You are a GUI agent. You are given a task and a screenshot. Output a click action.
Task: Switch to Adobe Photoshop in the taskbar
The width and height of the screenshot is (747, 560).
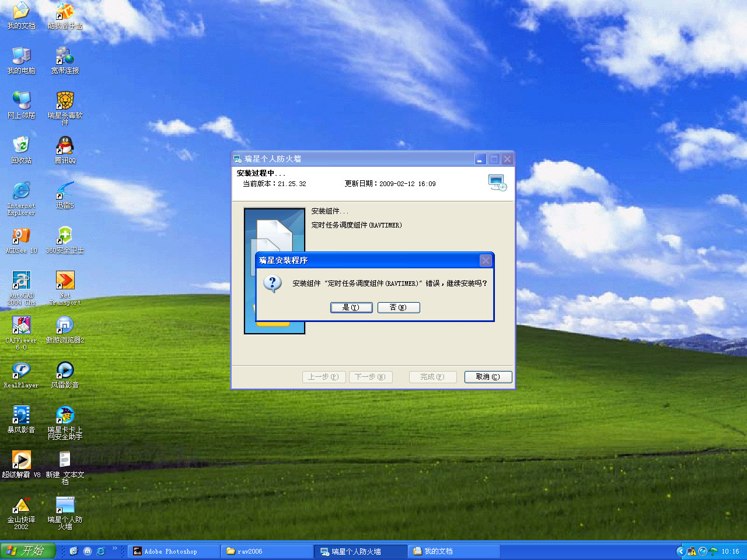tap(173, 551)
